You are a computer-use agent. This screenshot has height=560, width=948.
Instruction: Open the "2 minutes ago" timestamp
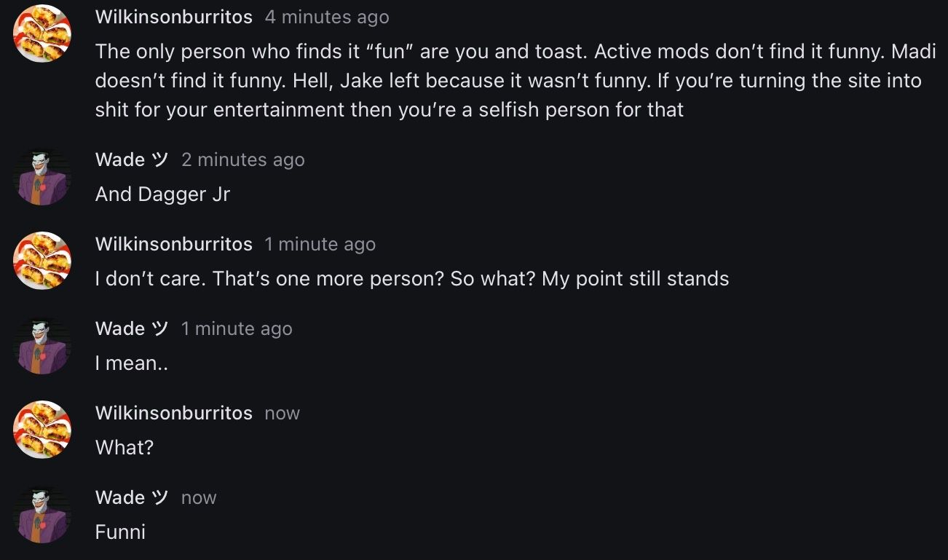click(242, 159)
